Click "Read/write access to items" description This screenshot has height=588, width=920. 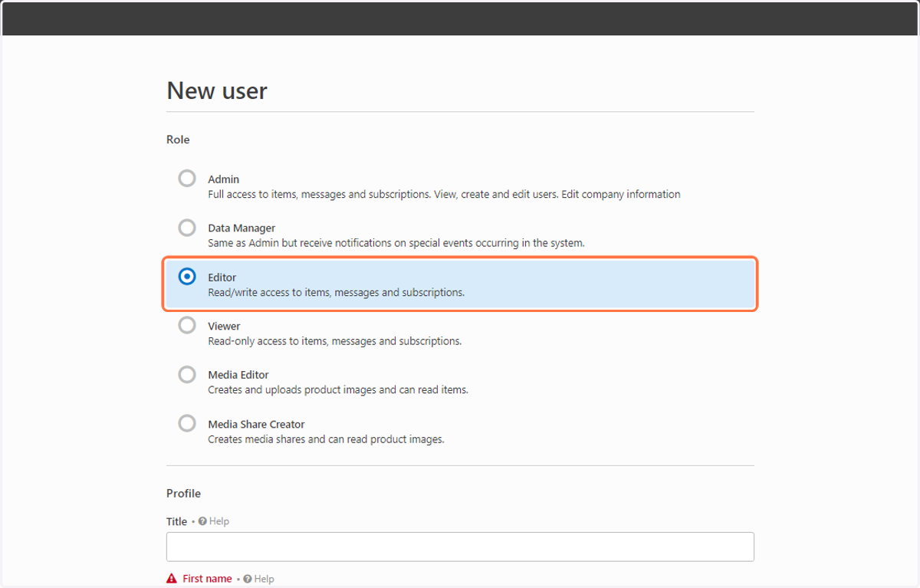[x=336, y=292]
